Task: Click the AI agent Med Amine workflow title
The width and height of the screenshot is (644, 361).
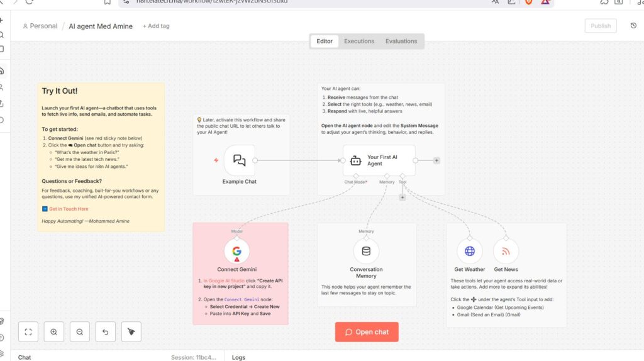Action: click(x=101, y=26)
